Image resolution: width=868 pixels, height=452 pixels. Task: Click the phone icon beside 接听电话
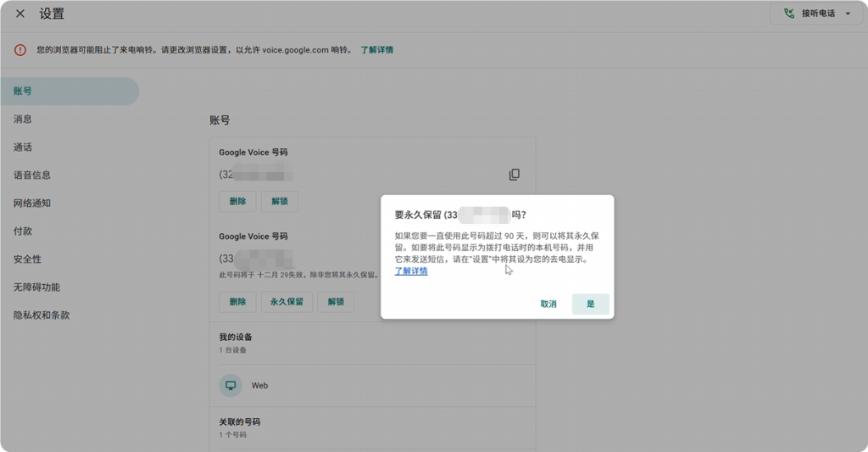pos(790,14)
